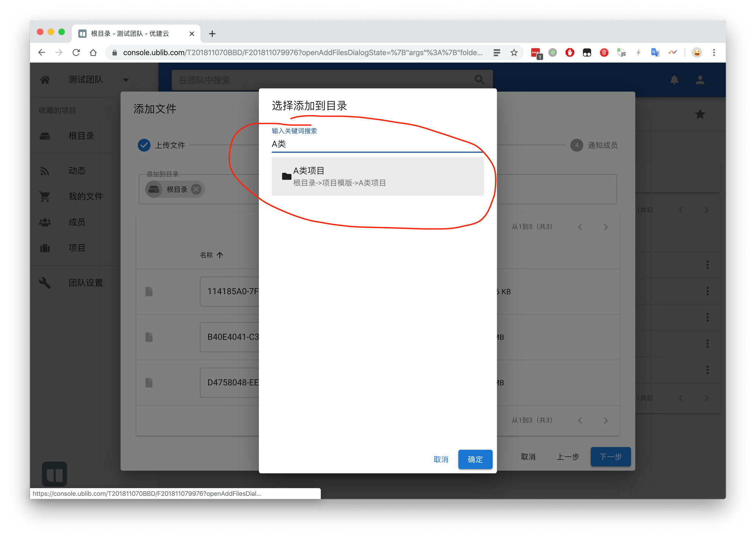Click the home icon in sidebar

click(45, 80)
